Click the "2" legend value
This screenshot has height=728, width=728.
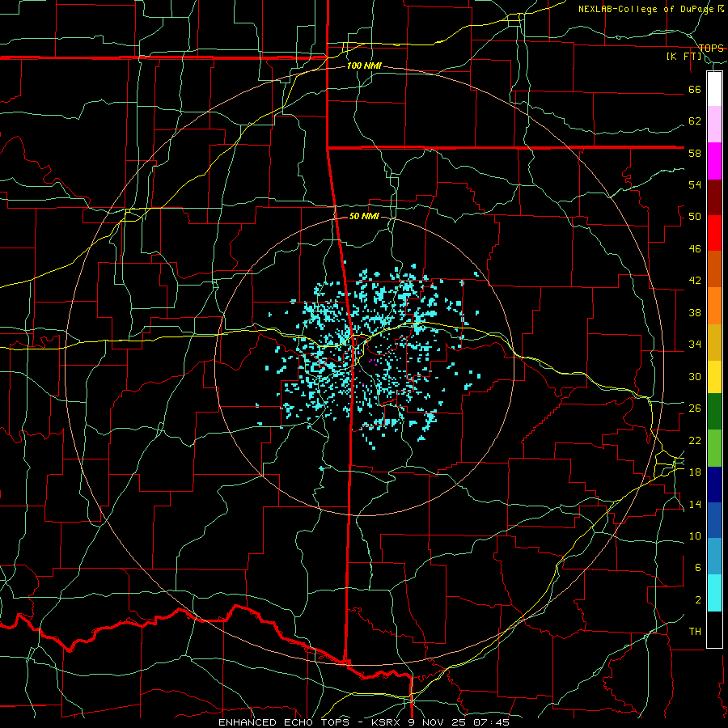coord(698,600)
